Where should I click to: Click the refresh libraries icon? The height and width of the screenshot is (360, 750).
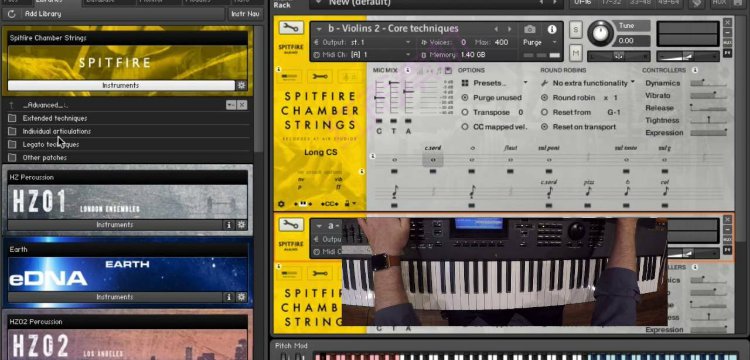pos(11,14)
